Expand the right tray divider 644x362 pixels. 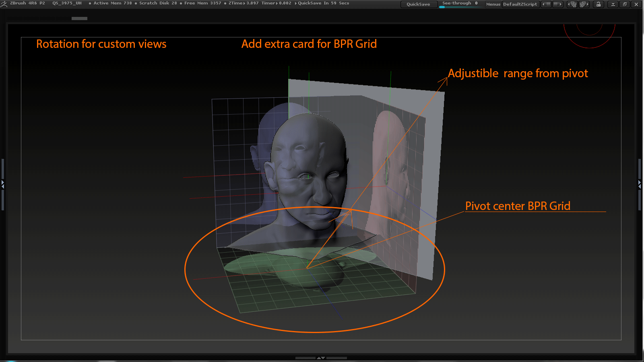pyautogui.click(x=640, y=185)
